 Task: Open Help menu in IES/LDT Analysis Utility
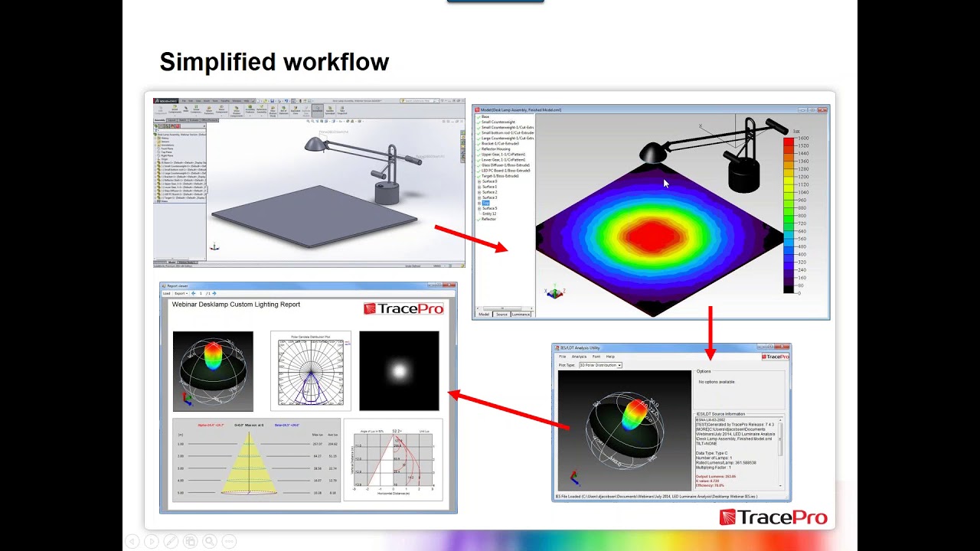(610, 357)
